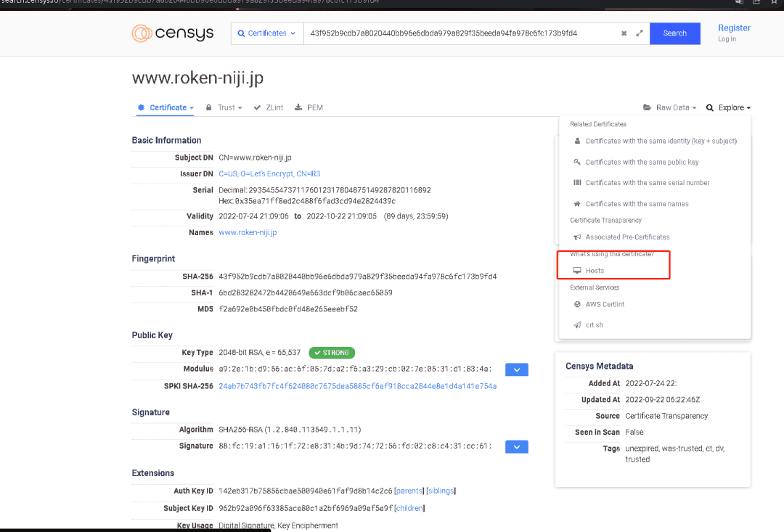The image size is (784, 532).
Task: Open the Certificates search type dropdown
Action: click(267, 33)
